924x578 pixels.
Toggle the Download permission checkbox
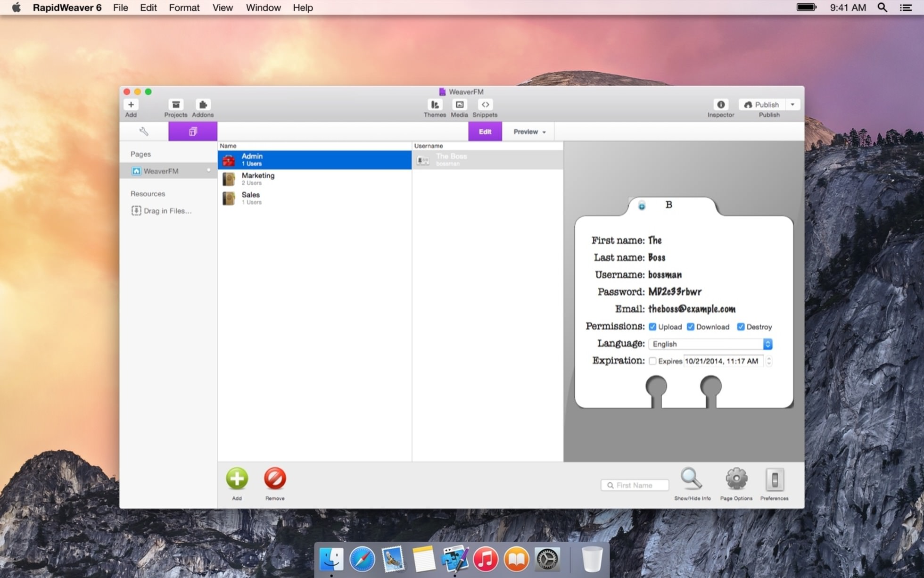point(690,327)
